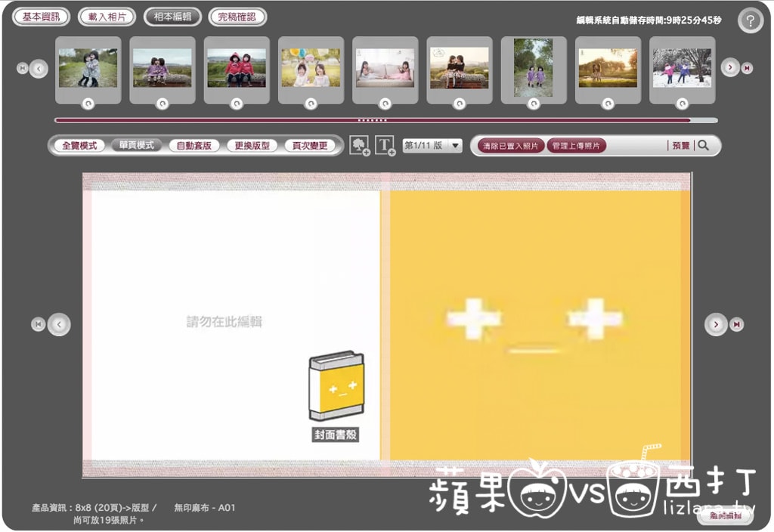Click the add text box icon
This screenshot has height=532, width=774.
click(x=385, y=146)
